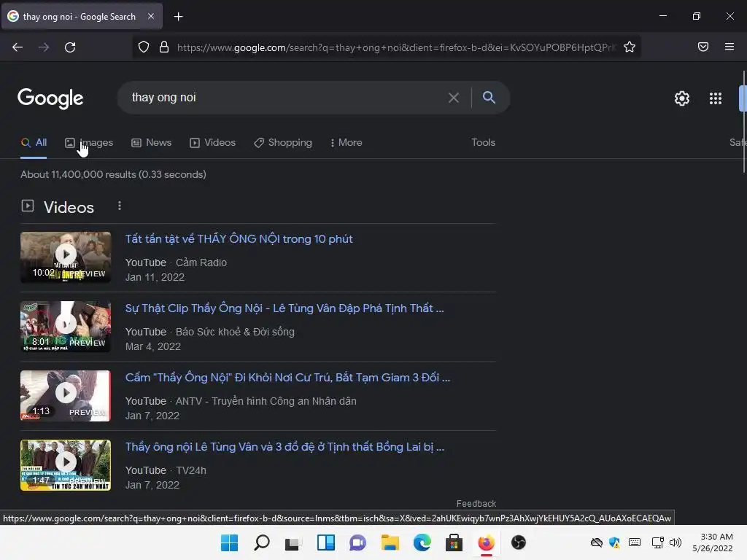The image size is (747, 560).
Task: Click the 'Báo Sức khoẻ & Đời sống' text
Action: pos(235,332)
